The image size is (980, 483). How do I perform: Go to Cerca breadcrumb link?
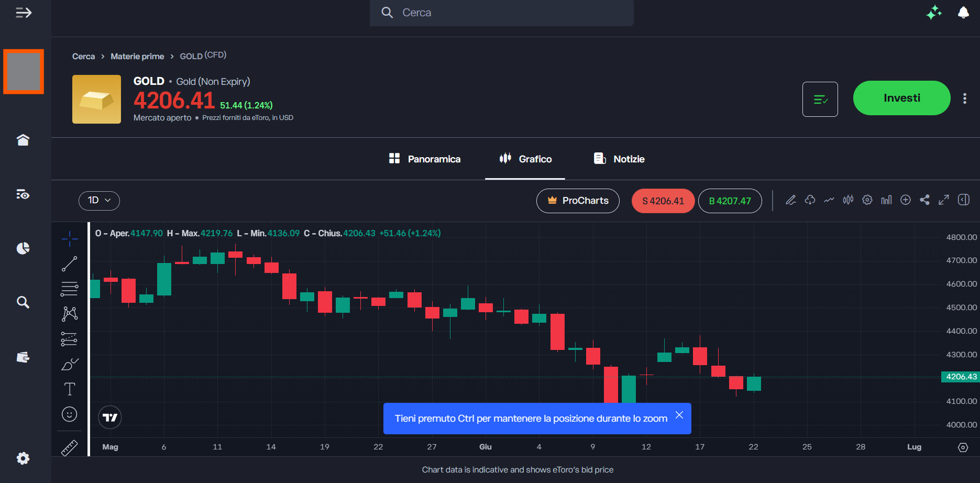[x=84, y=56]
